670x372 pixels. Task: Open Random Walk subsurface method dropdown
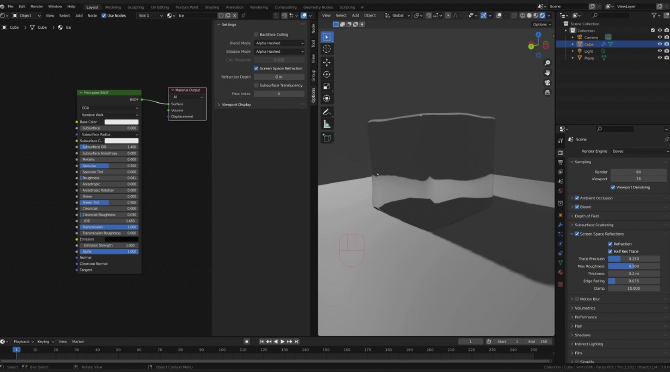[109, 115]
